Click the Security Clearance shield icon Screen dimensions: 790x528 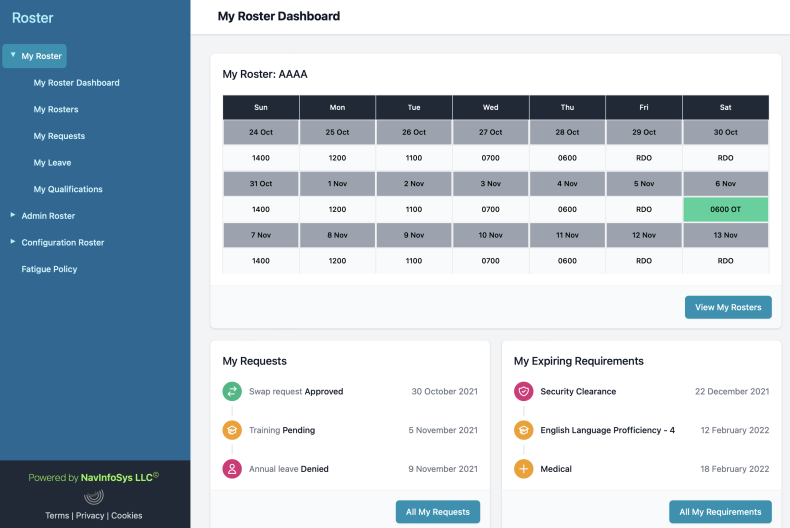point(523,392)
